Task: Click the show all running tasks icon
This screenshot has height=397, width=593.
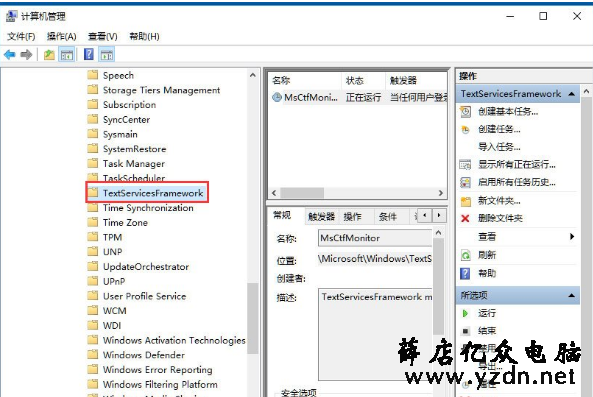Action: [465, 165]
